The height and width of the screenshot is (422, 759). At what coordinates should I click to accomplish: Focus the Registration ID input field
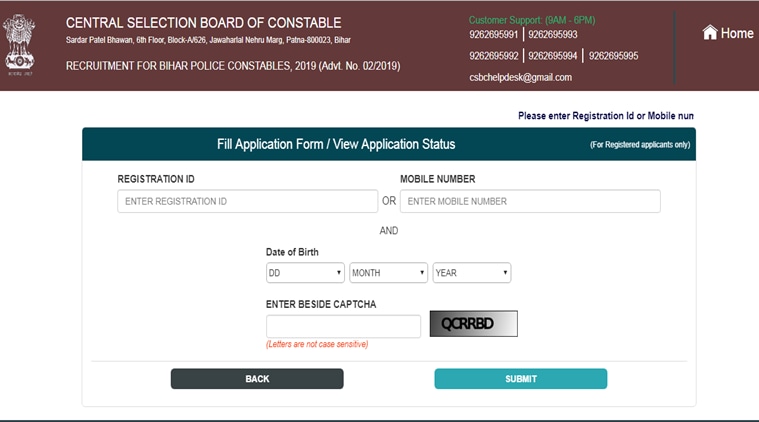pyautogui.click(x=247, y=201)
